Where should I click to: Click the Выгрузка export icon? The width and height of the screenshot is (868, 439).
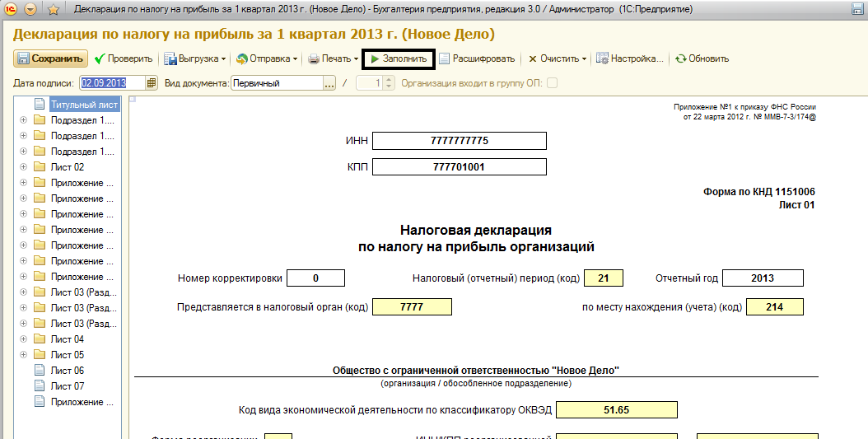[170, 58]
